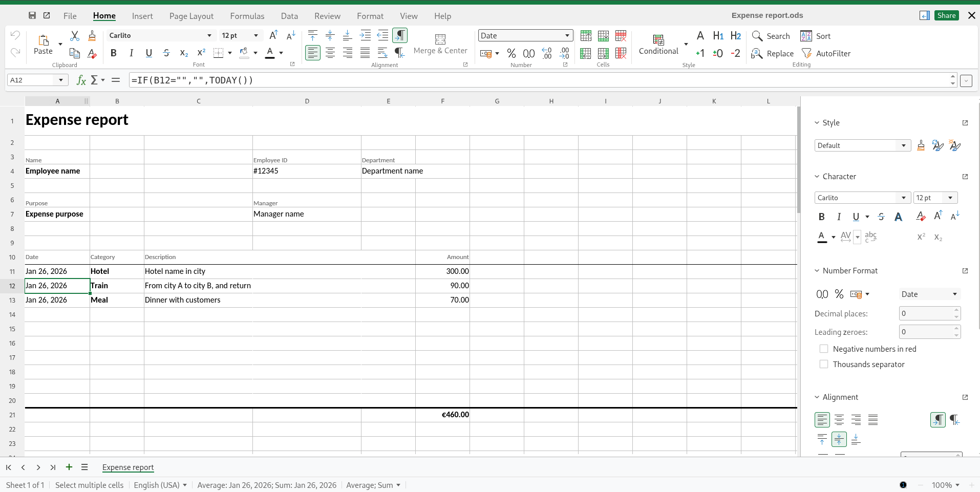Image resolution: width=980 pixels, height=492 pixels.
Task: Toggle bold formatting in the toolbar
Action: pyautogui.click(x=114, y=53)
